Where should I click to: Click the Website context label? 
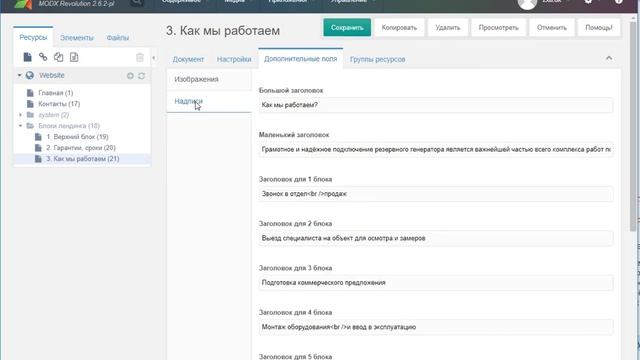52,75
